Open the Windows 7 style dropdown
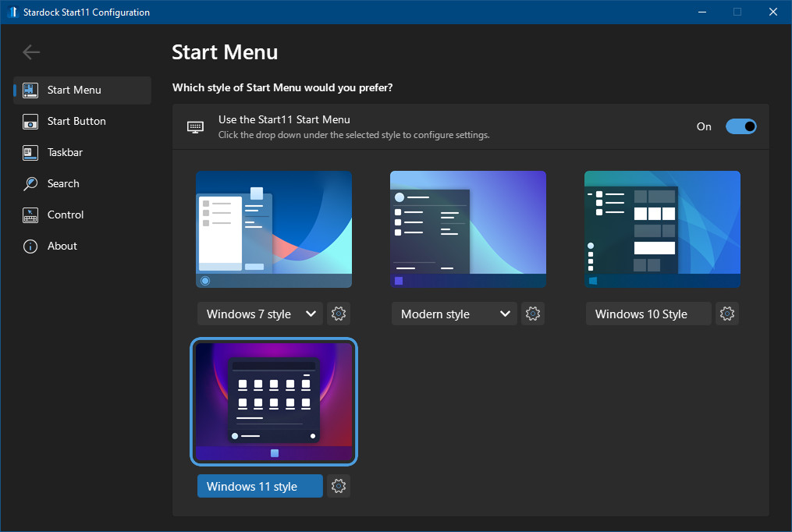Image resolution: width=792 pixels, height=532 pixels. point(259,314)
